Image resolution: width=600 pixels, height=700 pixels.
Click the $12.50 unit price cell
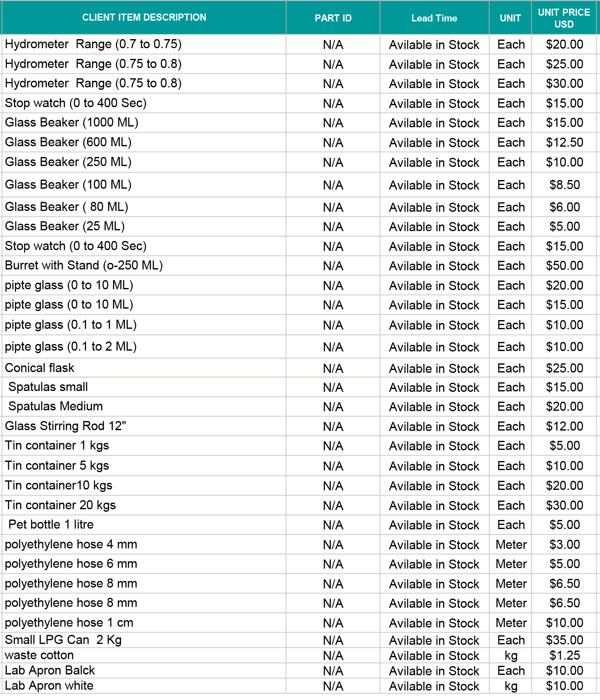[x=564, y=143]
